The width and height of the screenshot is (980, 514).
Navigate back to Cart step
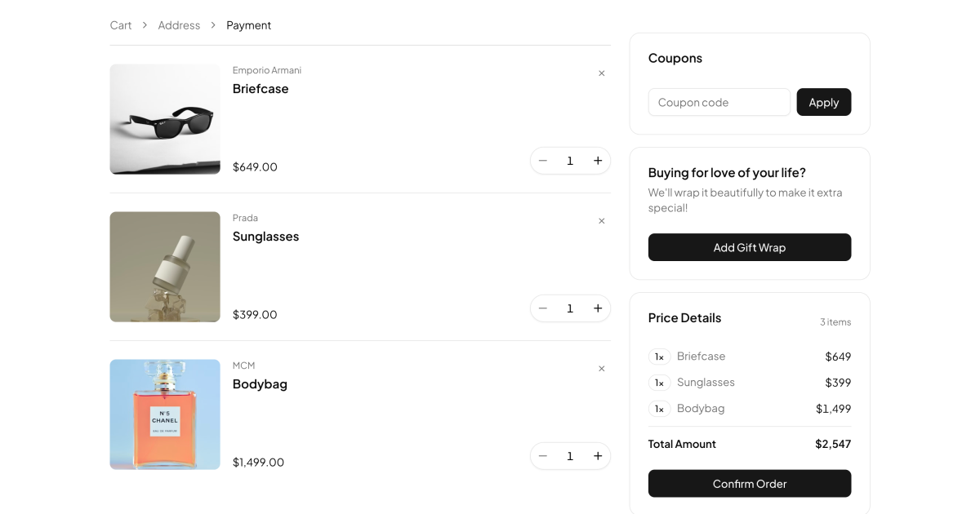(x=120, y=25)
